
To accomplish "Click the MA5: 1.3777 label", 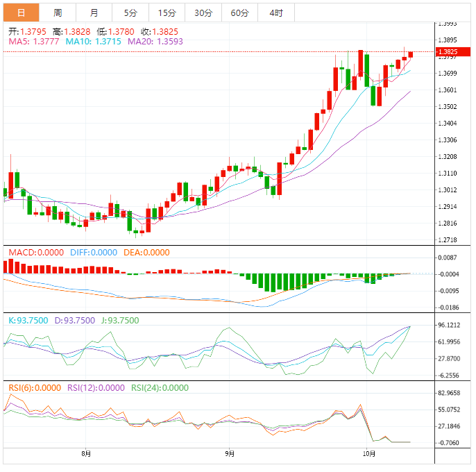I will coord(34,42).
